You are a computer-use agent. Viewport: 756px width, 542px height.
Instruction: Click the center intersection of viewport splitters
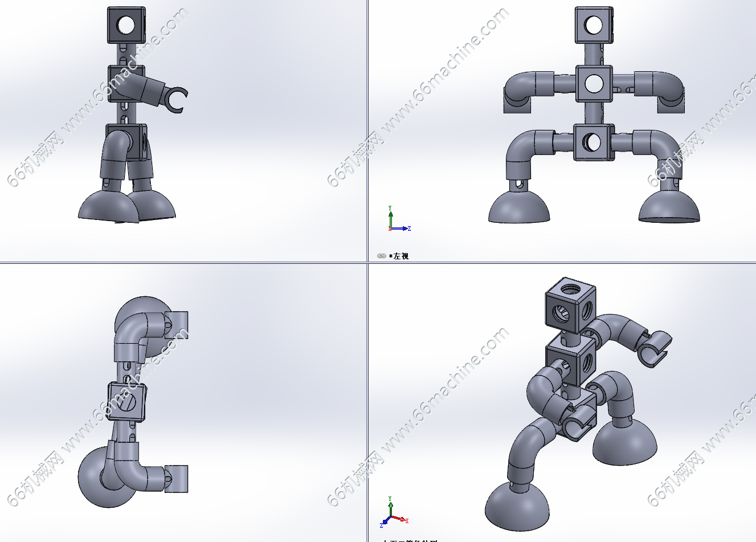click(367, 263)
